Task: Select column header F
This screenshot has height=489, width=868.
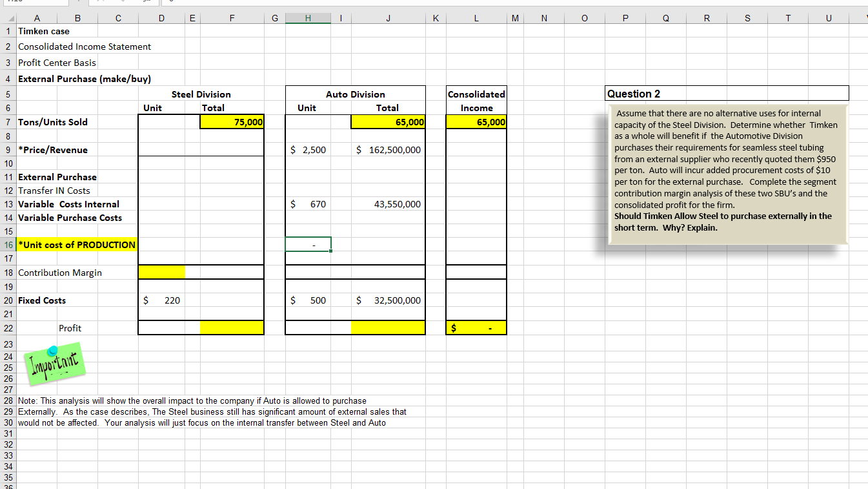Action: pyautogui.click(x=232, y=19)
